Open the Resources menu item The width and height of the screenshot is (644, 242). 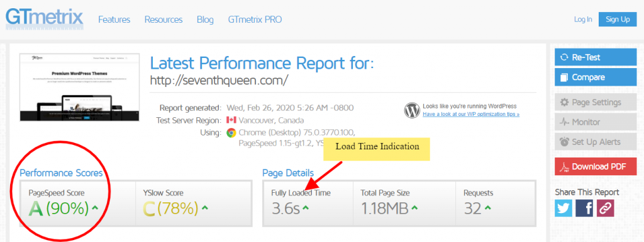point(164,20)
